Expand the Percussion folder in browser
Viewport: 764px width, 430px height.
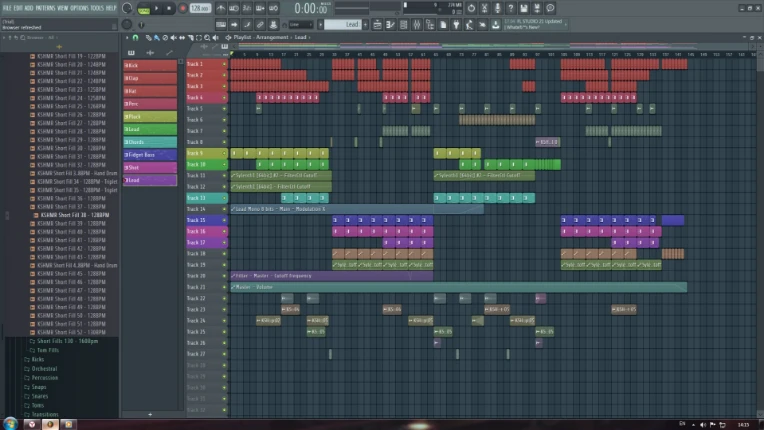[41, 378]
